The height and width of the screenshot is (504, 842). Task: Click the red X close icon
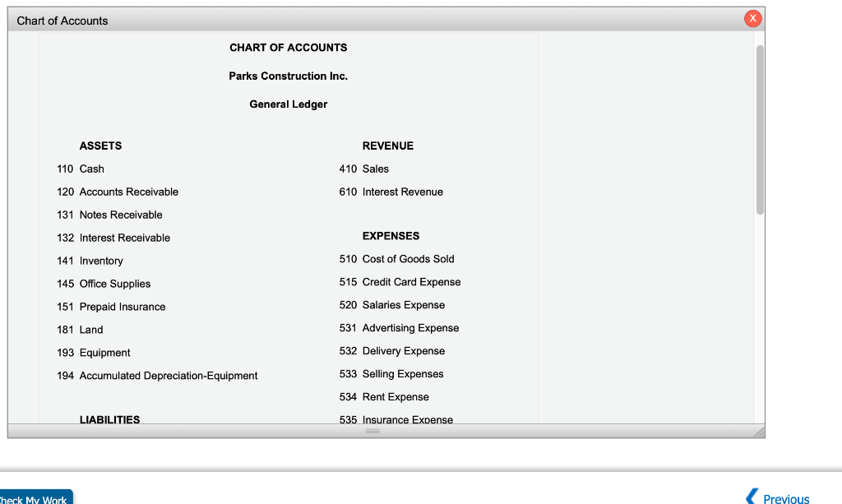pos(752,18)
